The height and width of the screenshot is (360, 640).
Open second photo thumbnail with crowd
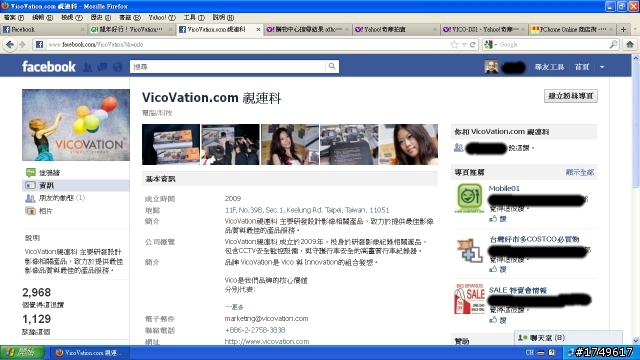click(230, 144)
